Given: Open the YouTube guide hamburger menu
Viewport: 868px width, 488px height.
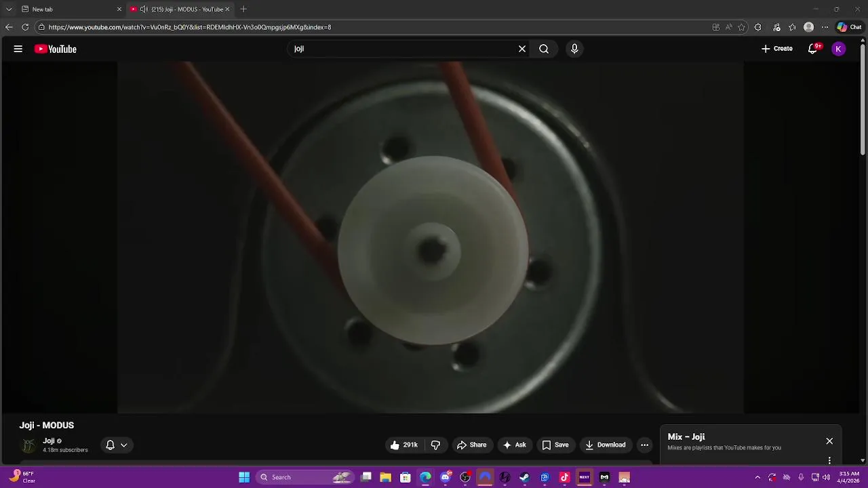Looking at the screenshot, I should (x=18, y=49).
